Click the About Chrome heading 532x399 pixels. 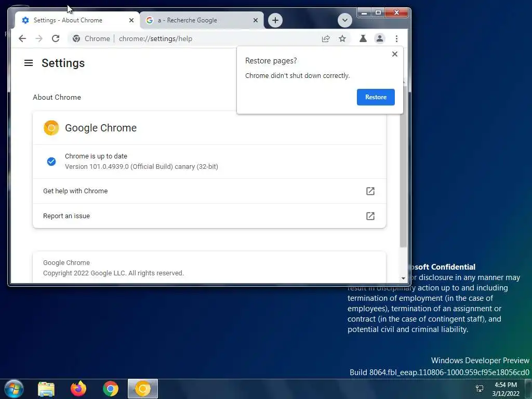pyautogui.click(x=57, y=97)
